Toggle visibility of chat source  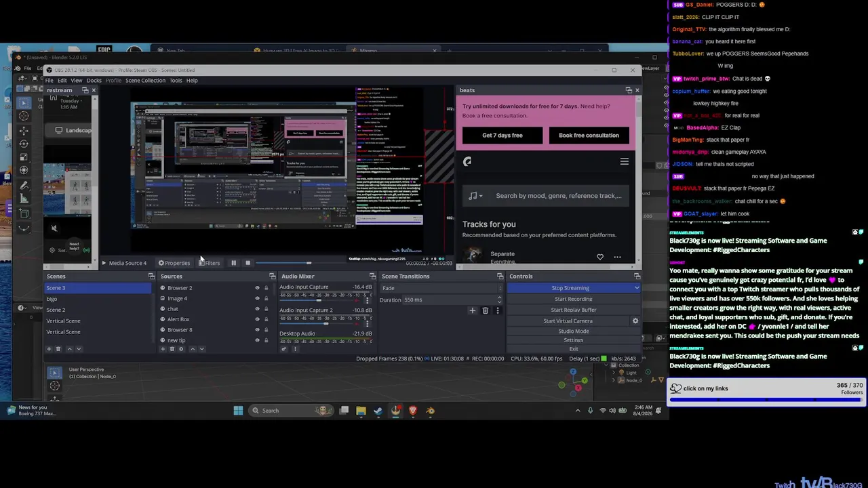point(257,309)
